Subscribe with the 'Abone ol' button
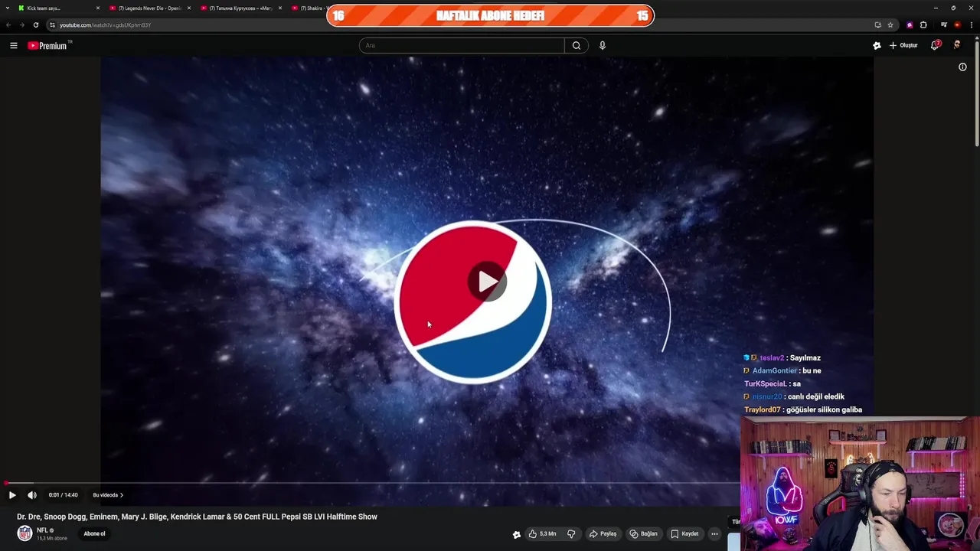The width and height of the screenshot is (980, 551). pyautogui.click(x=94, y=533)
